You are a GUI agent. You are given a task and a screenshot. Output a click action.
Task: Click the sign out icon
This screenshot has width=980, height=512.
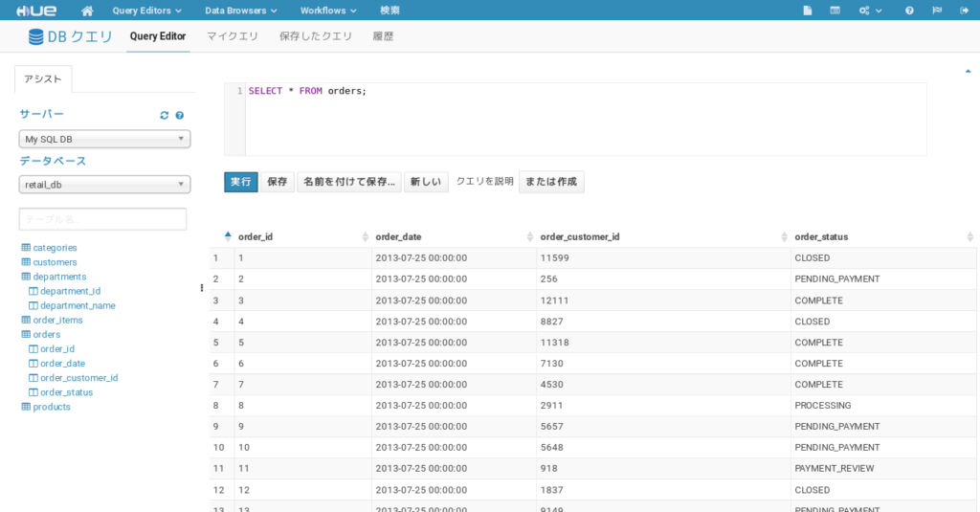[x=965, y=11]
